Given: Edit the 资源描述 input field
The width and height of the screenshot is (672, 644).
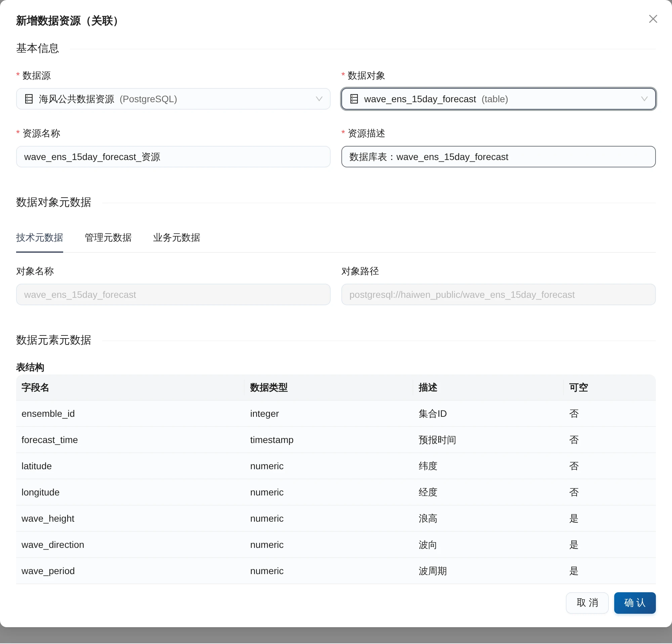Looking at the screenshot, I should [498, 157].
